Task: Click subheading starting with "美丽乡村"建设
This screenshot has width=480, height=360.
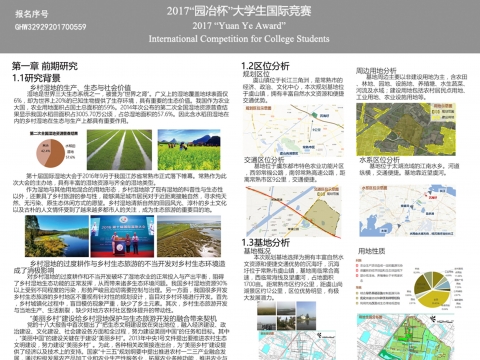Action: coord(123,318)
